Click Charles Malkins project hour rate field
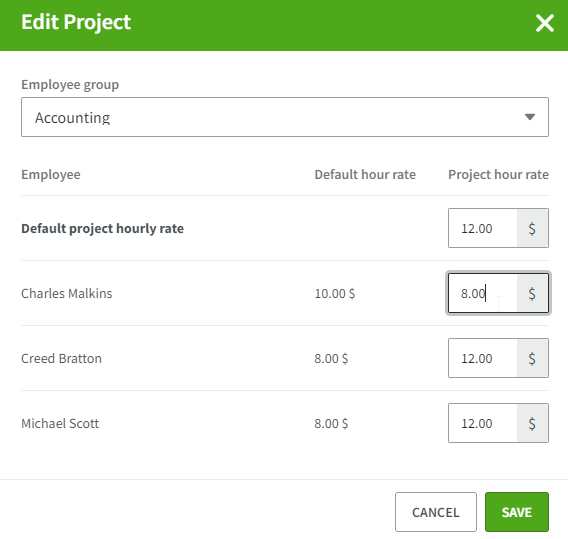Screen dimensions: 568x539 tap(483, 293)
